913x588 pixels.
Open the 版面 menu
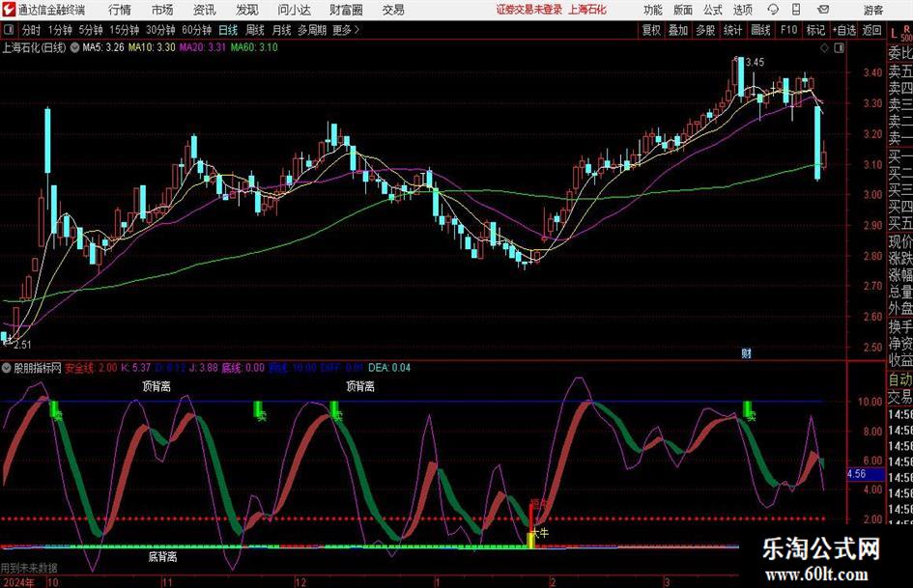683,10
